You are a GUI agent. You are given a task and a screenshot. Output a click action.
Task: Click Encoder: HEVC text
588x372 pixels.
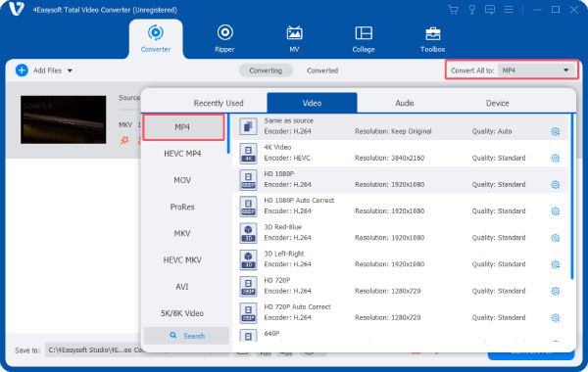pyautogui.click(x=287, y=158)
